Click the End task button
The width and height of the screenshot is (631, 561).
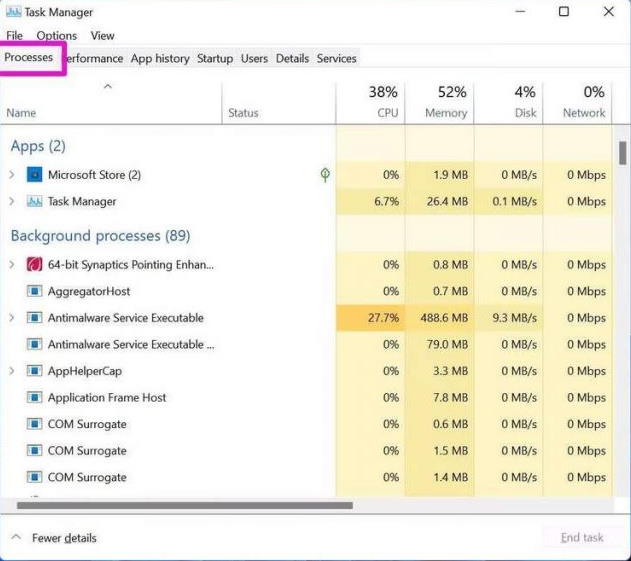pyautogui.click(x=582, y=538)
